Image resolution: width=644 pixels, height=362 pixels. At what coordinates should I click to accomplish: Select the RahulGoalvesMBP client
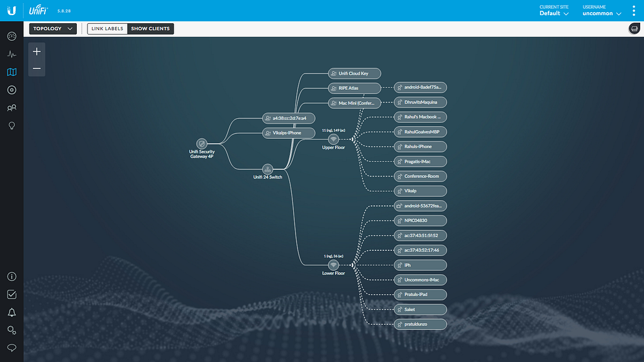[x=420, y=132]
